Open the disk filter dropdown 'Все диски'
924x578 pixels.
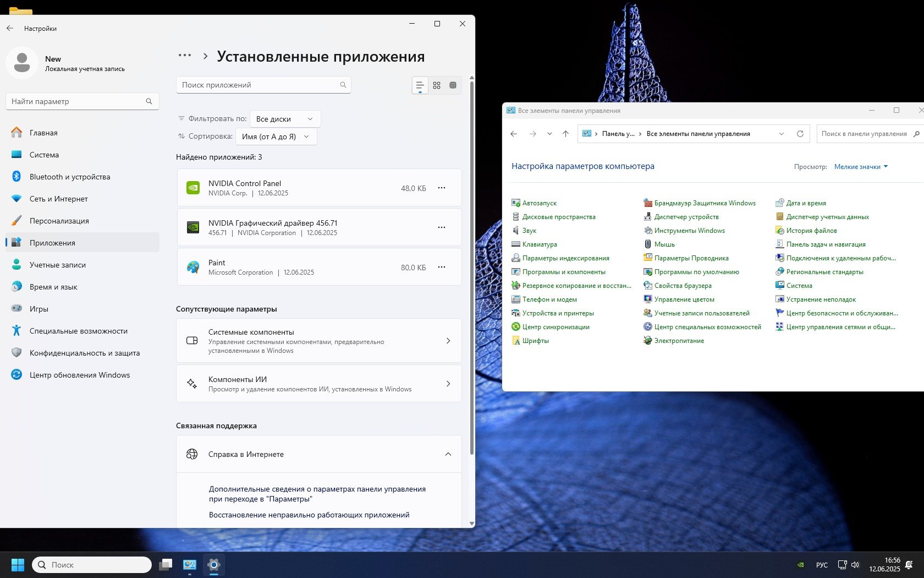tap(284, 119)
